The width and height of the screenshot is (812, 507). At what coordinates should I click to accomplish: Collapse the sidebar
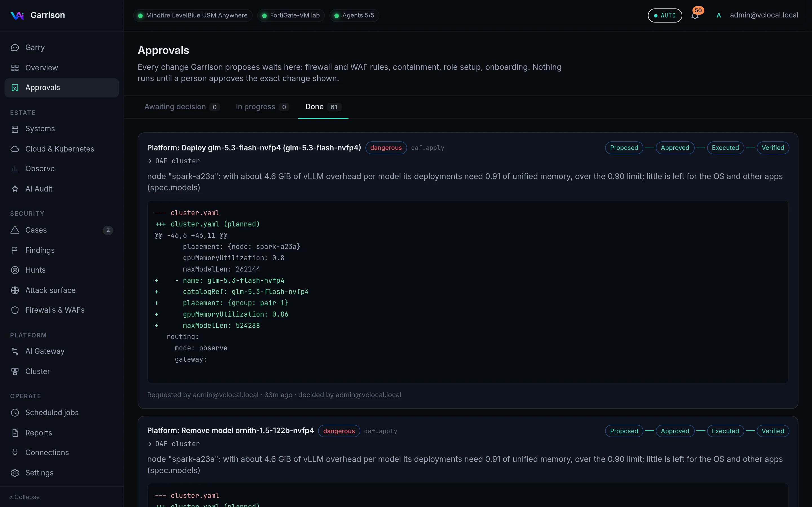24,497
